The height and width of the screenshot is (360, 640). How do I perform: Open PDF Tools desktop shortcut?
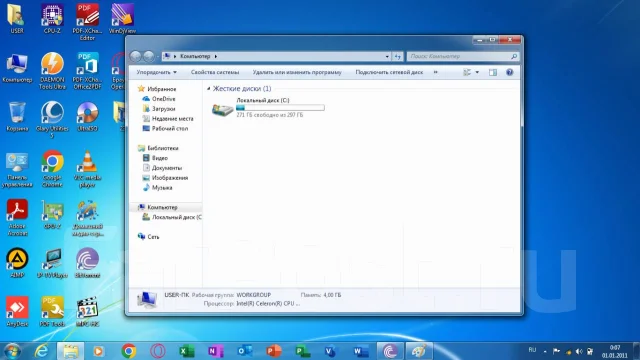pos(52,312)
